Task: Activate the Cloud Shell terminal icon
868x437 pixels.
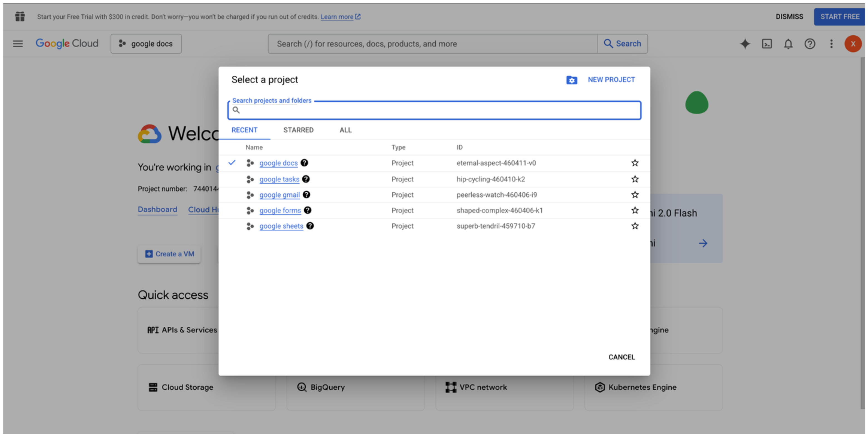Action: [766, 44]
